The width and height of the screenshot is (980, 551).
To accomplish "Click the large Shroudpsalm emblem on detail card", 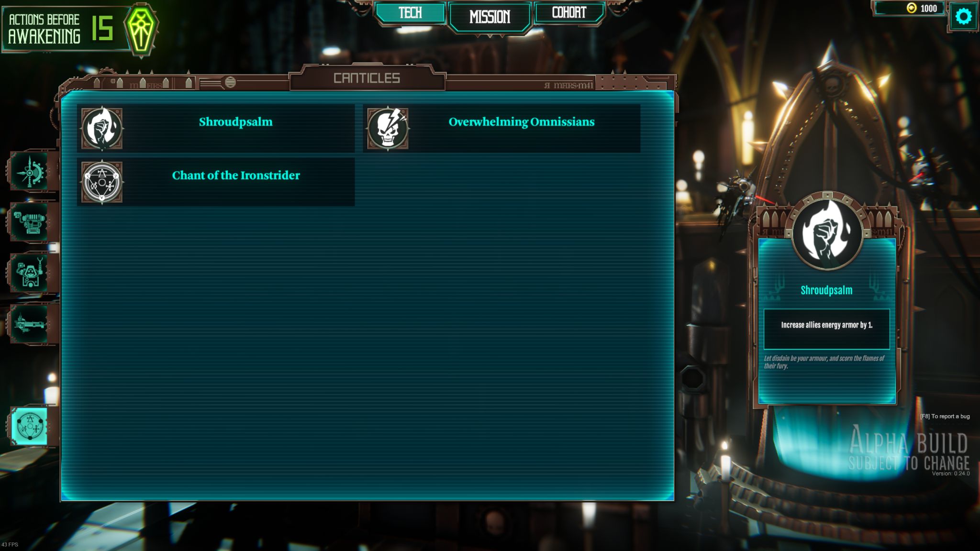I will (827, 234).
